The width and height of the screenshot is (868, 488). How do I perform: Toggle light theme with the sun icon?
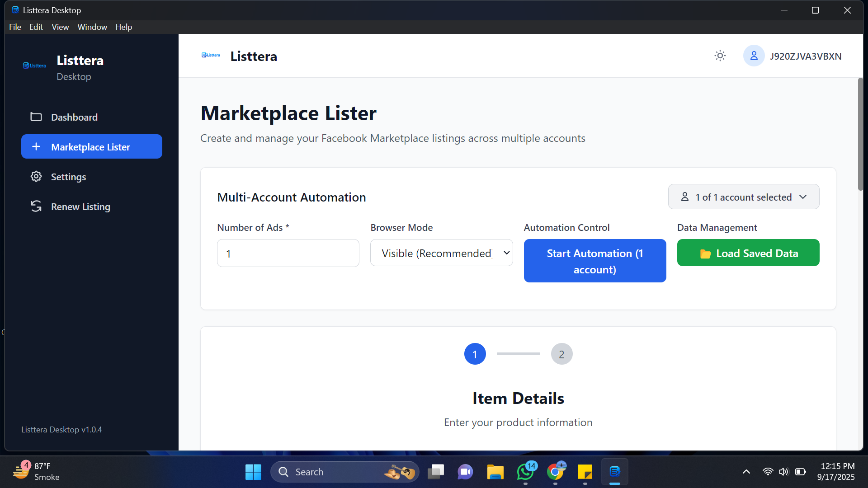[x=720, y=56]
